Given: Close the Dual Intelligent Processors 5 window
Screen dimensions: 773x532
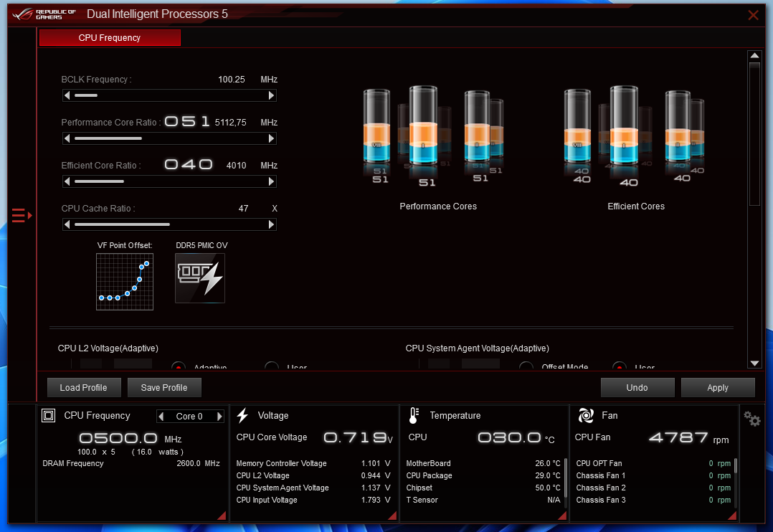Looking at the screenshot, I should [x=753, y=15].
